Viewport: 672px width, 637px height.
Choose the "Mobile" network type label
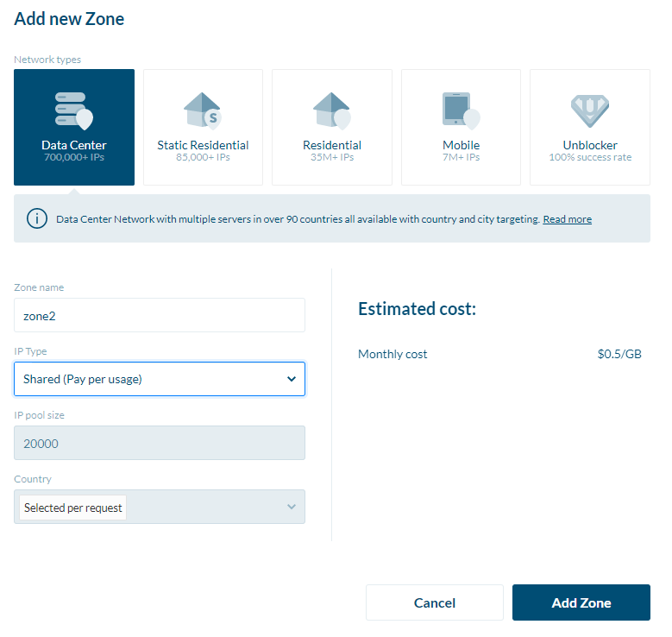(461, 145)
